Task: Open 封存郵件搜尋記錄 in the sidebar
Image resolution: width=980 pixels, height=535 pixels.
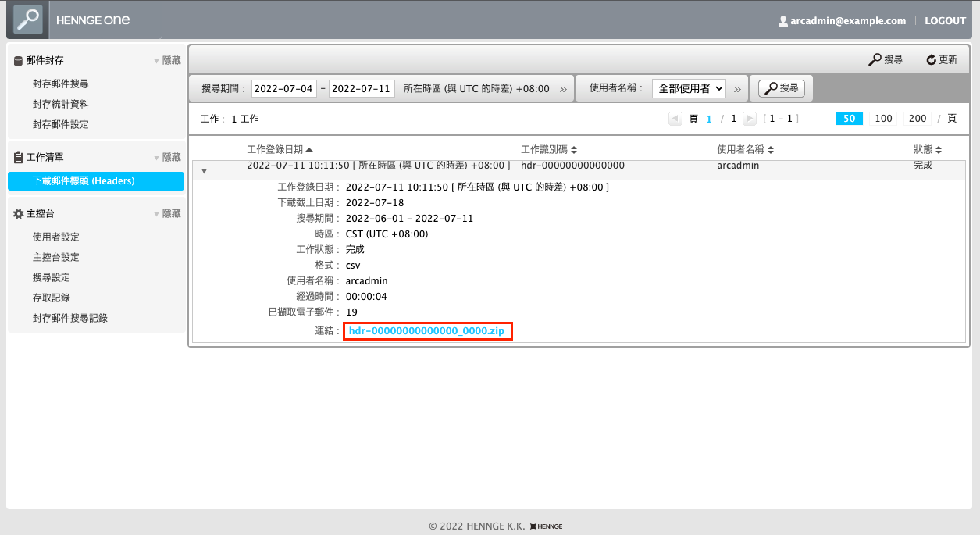Action: (x=70, y=318)
